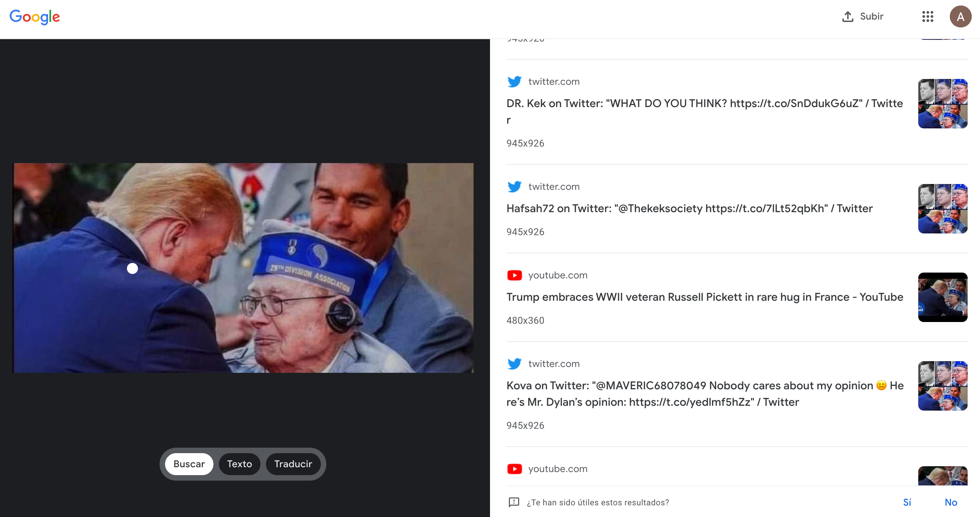Click YouTube icon beside Russell Pickett result
980x517 pixels.
click(x=514, y=275)
